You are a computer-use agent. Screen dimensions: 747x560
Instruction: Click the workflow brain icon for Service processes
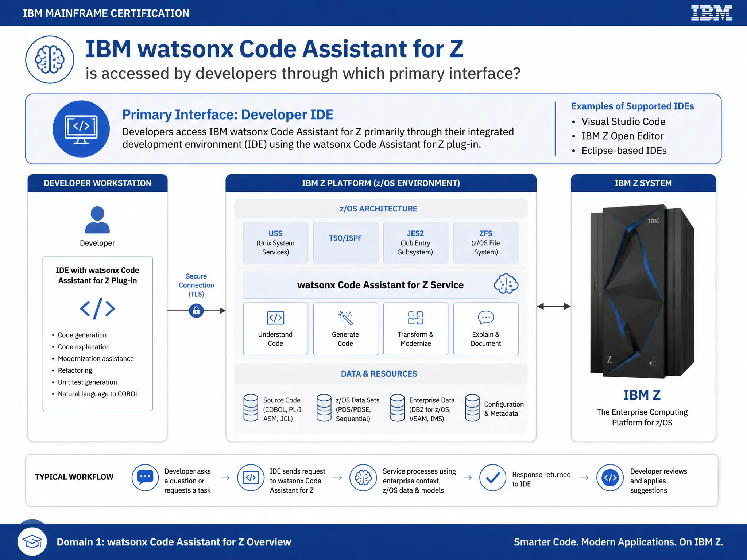coord(363,478)
